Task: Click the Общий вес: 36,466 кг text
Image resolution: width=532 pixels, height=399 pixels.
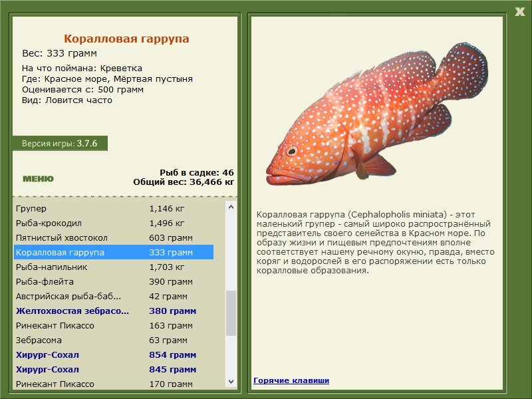Action: coord(184,182)
